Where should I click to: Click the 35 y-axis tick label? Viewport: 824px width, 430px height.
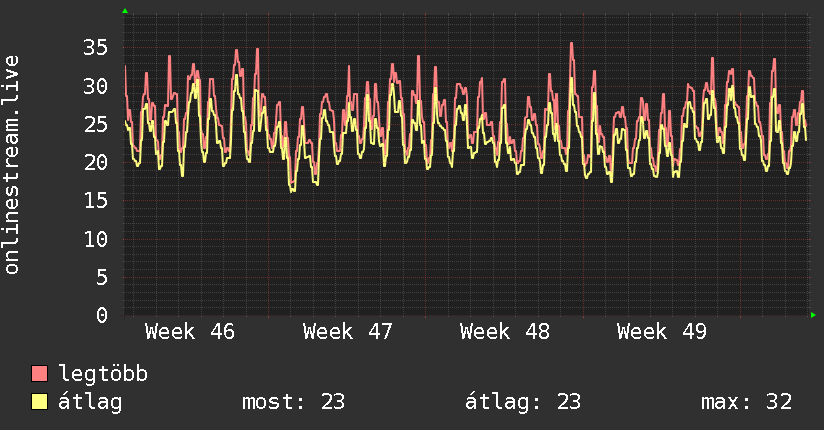coord(95,47)
